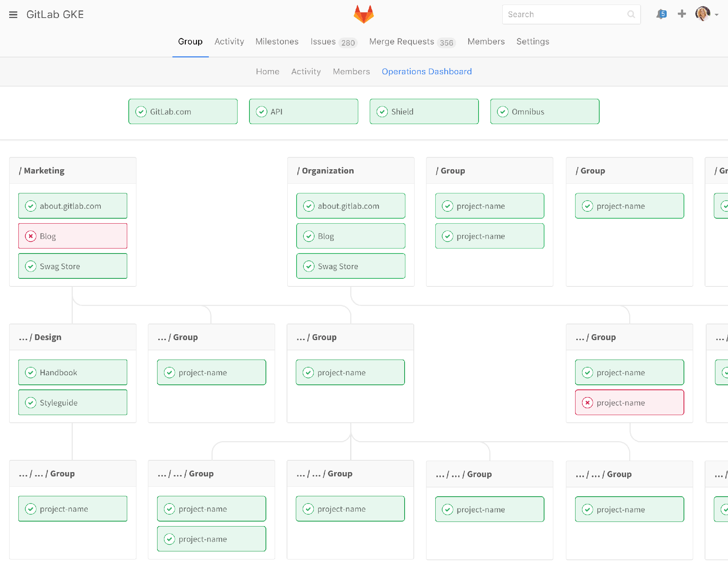The width and height of the screenshot is (728, 574).
Task: Open the Merge Requests tab
Action: coord(401,42)
